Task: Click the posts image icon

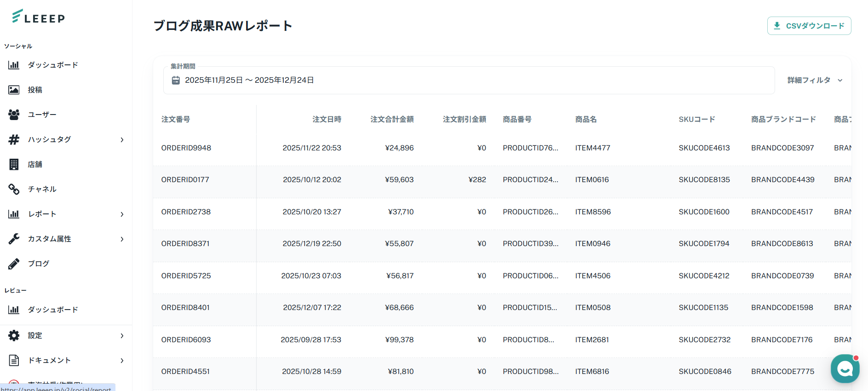Action: pos(14,90)
